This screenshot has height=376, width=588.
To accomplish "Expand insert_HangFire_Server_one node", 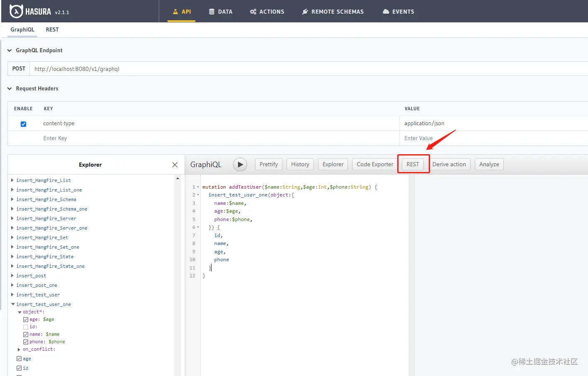I will (x=12, y=228).
